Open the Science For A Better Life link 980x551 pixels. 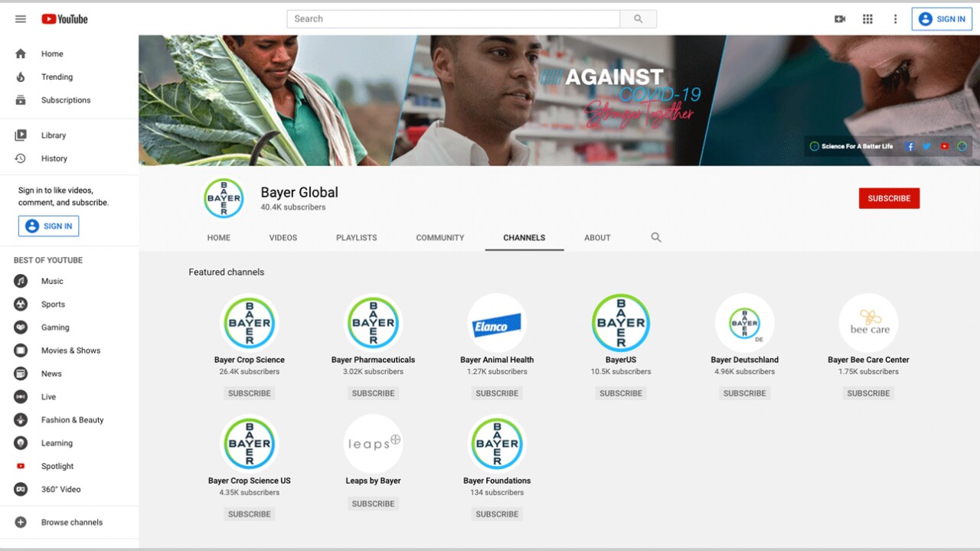pyautogui.click(x=851, y=146)
